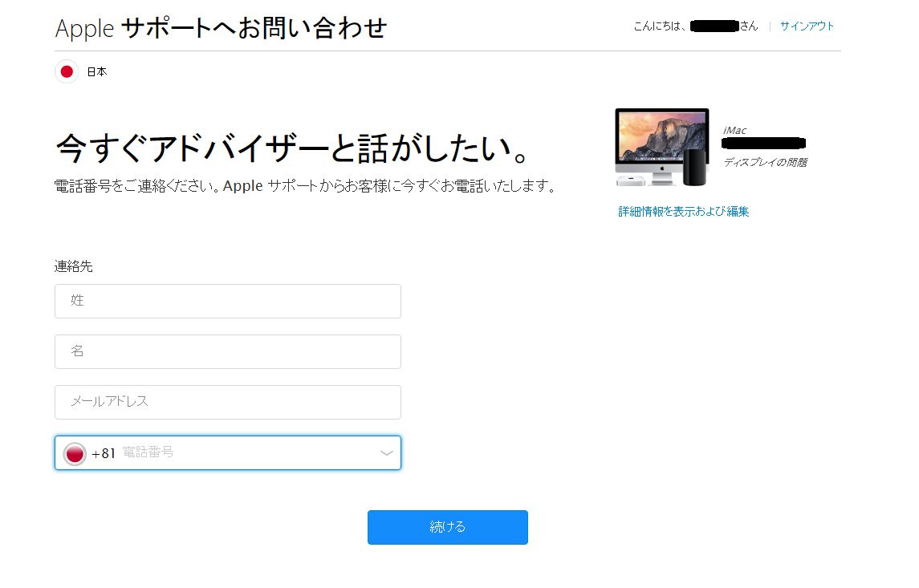919x588 pixels.
Task: Focus the メールアドレス input field
Action: tap(228, 403)
